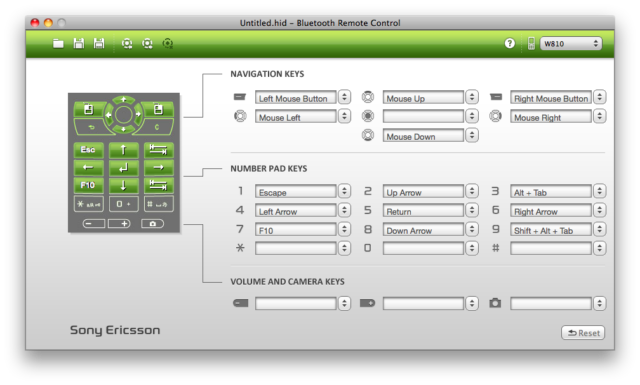The height and width of the screenshot is (385, 640).
Task: Expand the Shift + Alt + Tab dropdown
Action: (599, 230)
